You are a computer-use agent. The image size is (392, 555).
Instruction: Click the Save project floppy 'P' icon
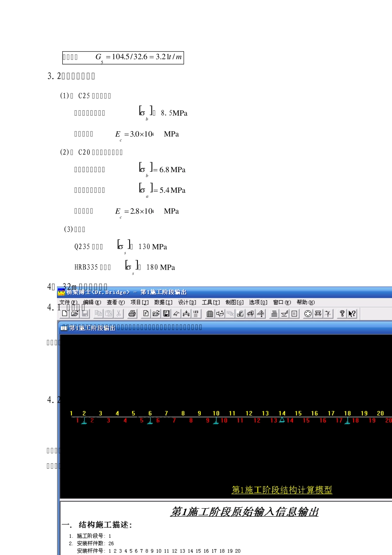166,314
